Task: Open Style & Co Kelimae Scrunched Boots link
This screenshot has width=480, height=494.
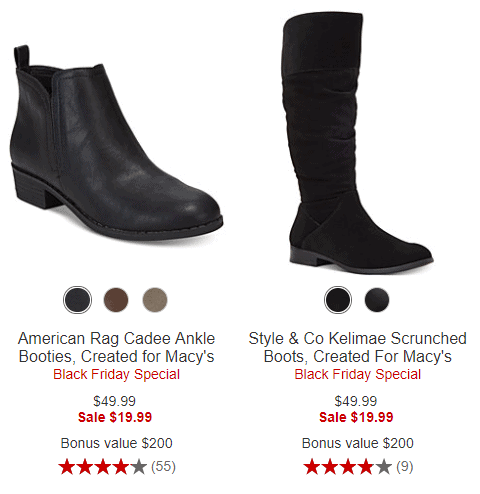Action: coord(358,347)
